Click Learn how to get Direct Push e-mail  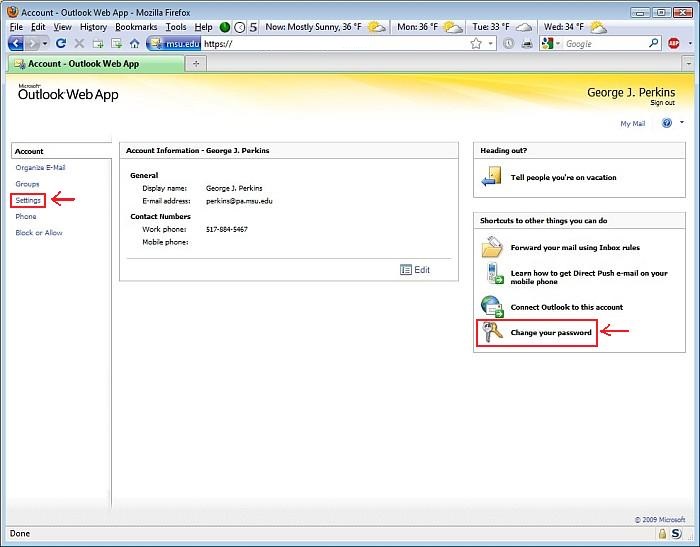[589, 277]
